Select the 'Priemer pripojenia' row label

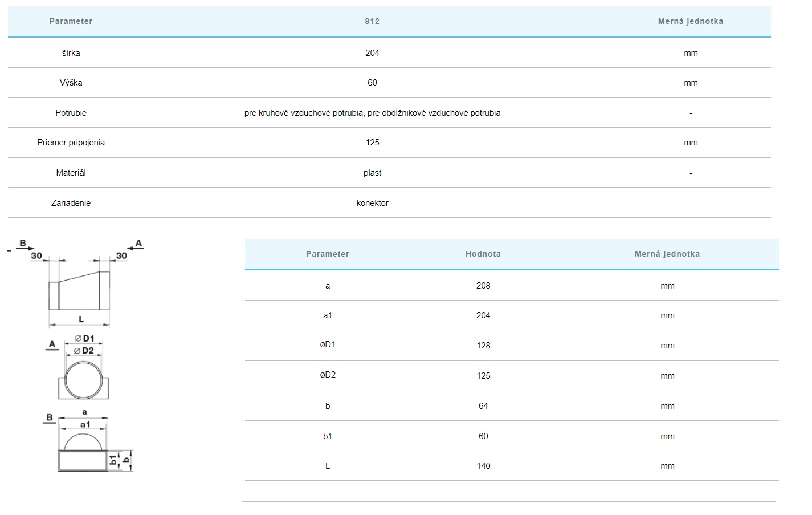[71, 143]
